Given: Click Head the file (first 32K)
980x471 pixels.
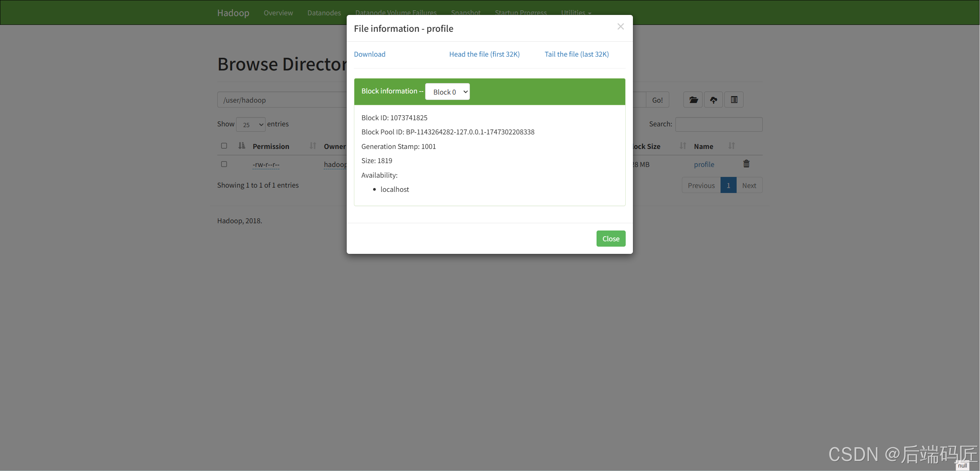Looking at the screenshot, I should tap(484, 54).
